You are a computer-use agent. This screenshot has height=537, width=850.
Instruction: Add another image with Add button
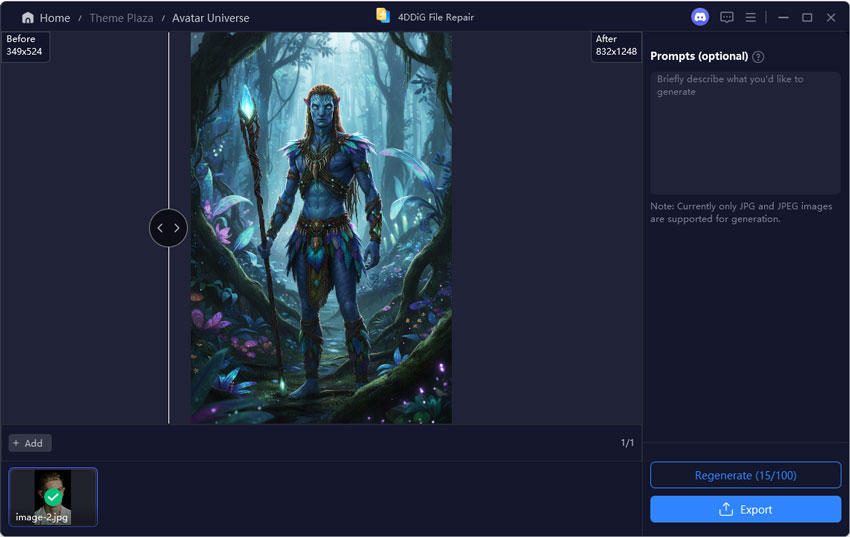coord(30,443)
